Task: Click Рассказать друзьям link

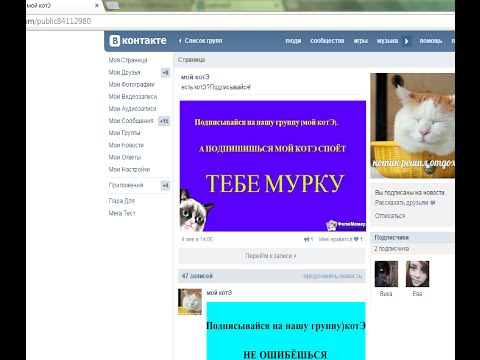Action: point(401,203)
